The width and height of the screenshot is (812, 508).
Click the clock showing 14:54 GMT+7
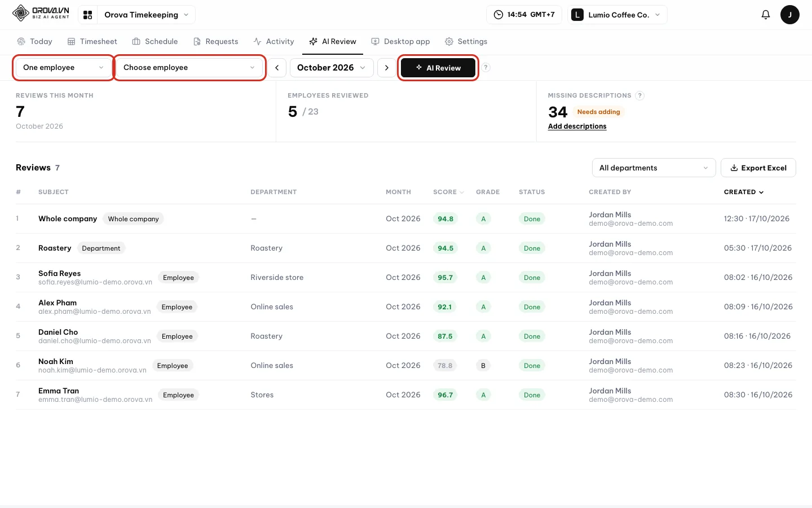coord(524,15)
